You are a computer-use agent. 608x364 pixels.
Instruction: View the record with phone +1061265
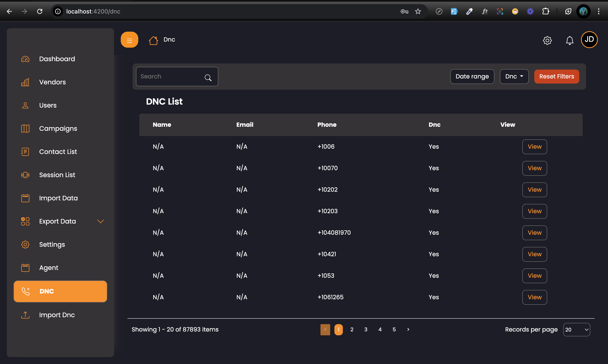click(x=534, y=297)
